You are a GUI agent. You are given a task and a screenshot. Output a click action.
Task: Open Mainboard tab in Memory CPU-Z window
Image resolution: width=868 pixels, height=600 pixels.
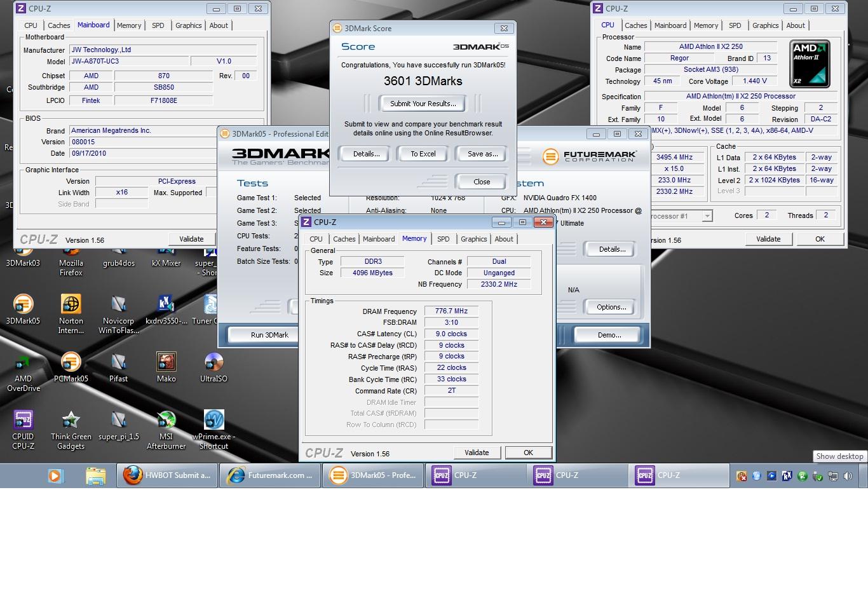click(379, 239)
